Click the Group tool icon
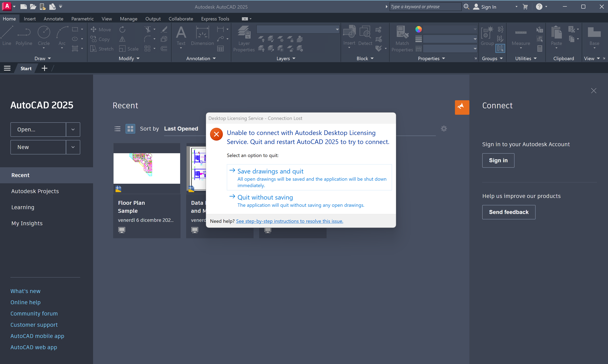This screenshot has height=364, width=608. (487, 35)
